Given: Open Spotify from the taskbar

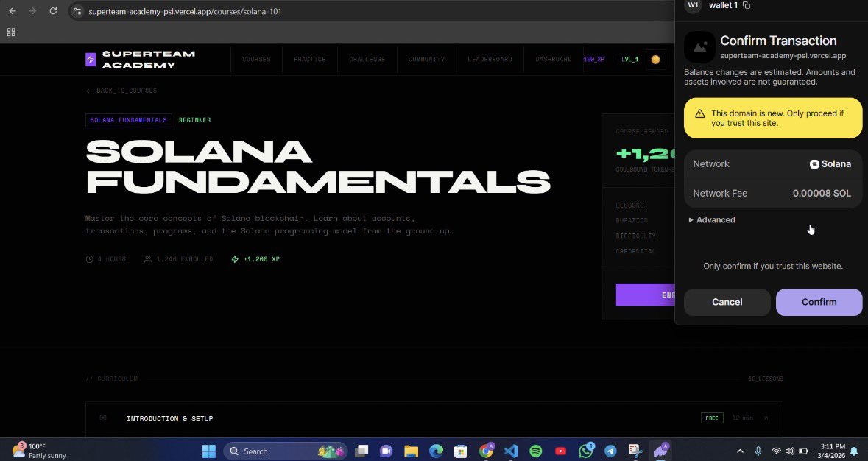Looking at the screenshot, I should [536, 451].
